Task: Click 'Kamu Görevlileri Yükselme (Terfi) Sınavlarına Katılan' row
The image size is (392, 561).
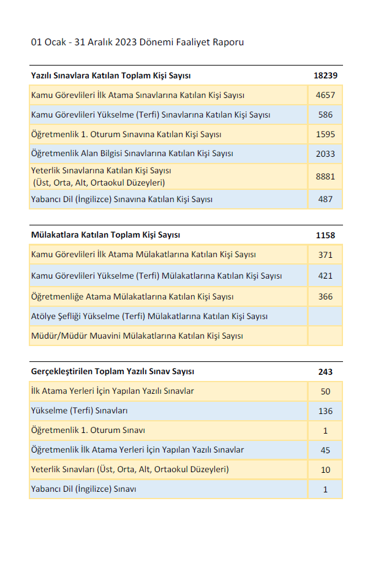Action: click(x=151, y=115)
